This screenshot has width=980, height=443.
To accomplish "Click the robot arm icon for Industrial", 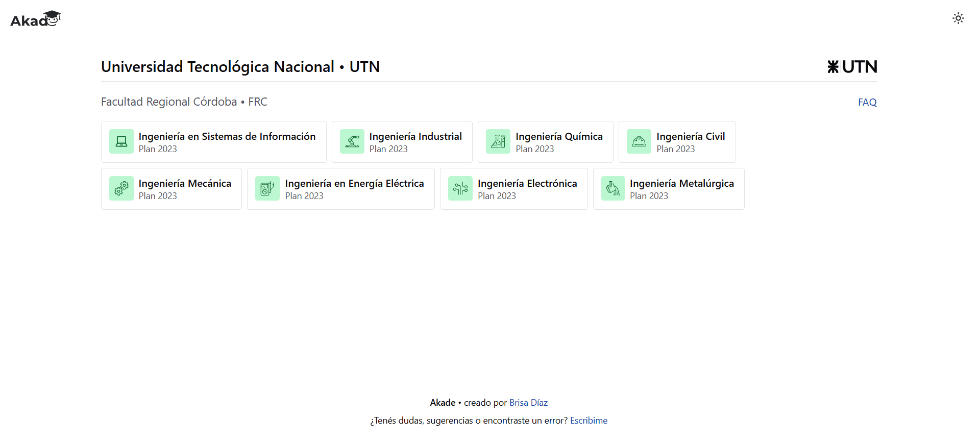I will (352, 141).
